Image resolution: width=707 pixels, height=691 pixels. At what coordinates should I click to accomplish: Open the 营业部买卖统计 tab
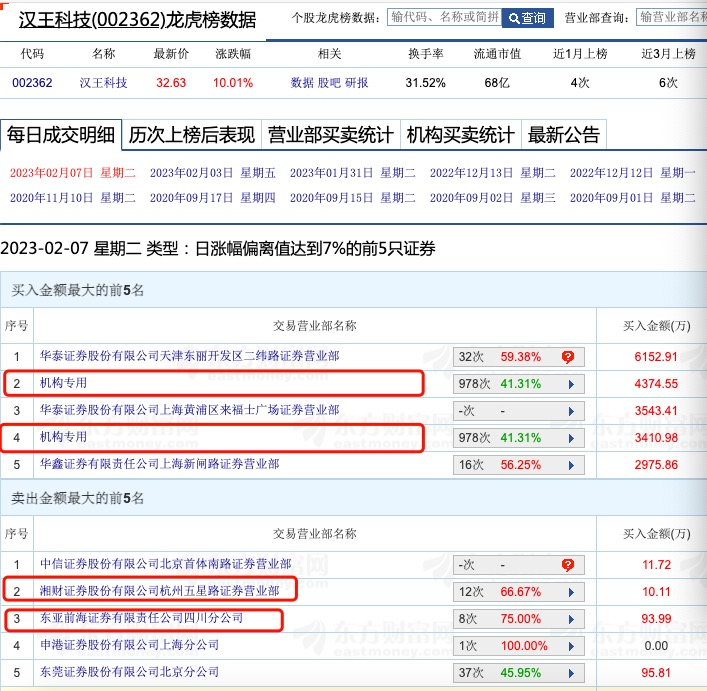(330, 135)
